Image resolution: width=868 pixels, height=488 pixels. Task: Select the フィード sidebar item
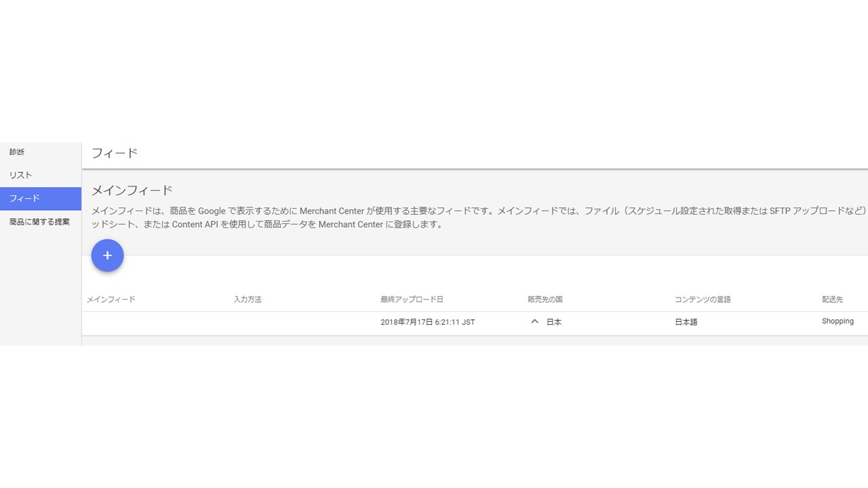click(x=41, y=199)
